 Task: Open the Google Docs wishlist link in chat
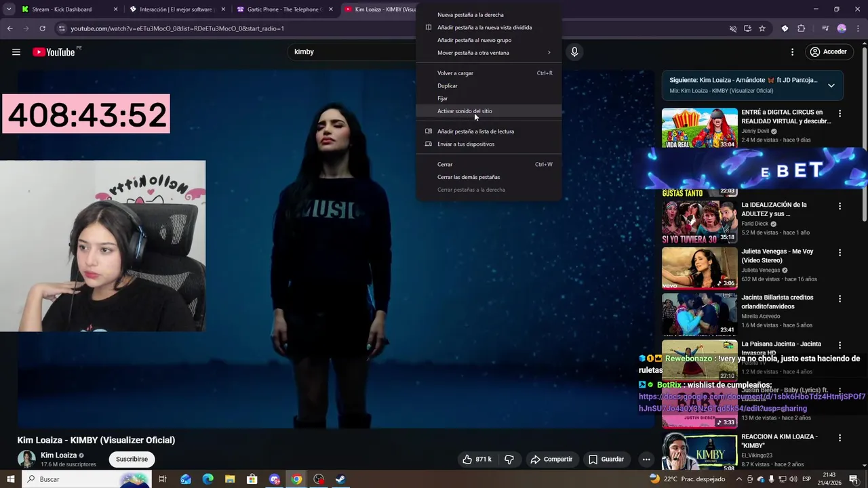(x=752, y=403)
